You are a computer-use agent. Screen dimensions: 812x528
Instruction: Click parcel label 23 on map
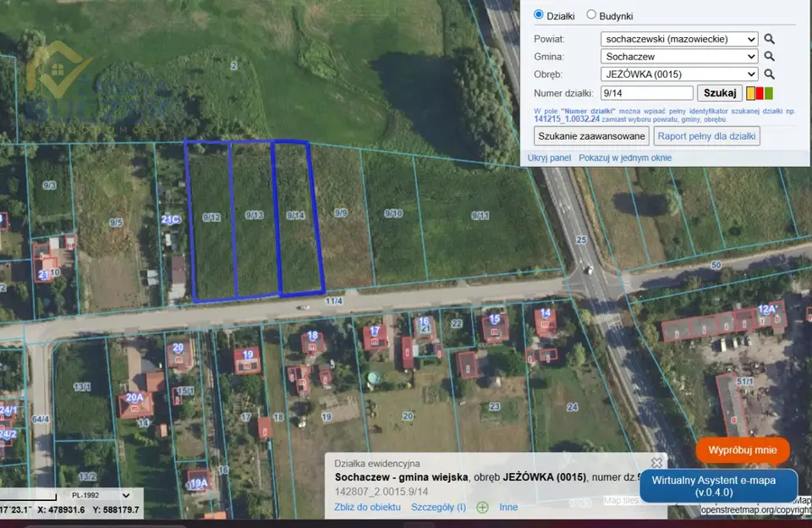pyautogui.click(x=495, y=407)
